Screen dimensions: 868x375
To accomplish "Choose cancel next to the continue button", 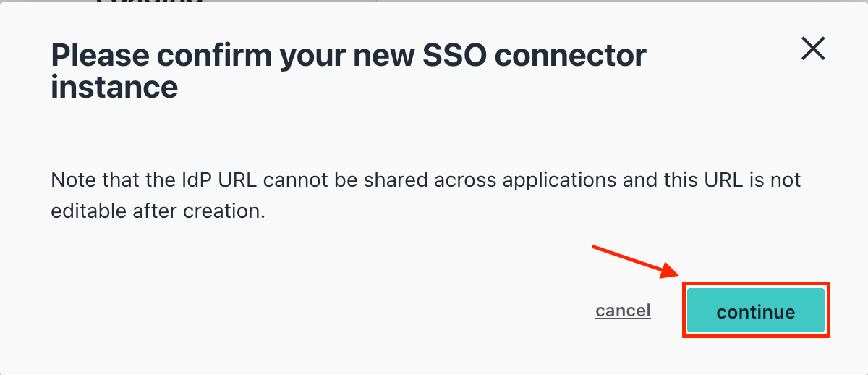I will click(x=623, y=311).
